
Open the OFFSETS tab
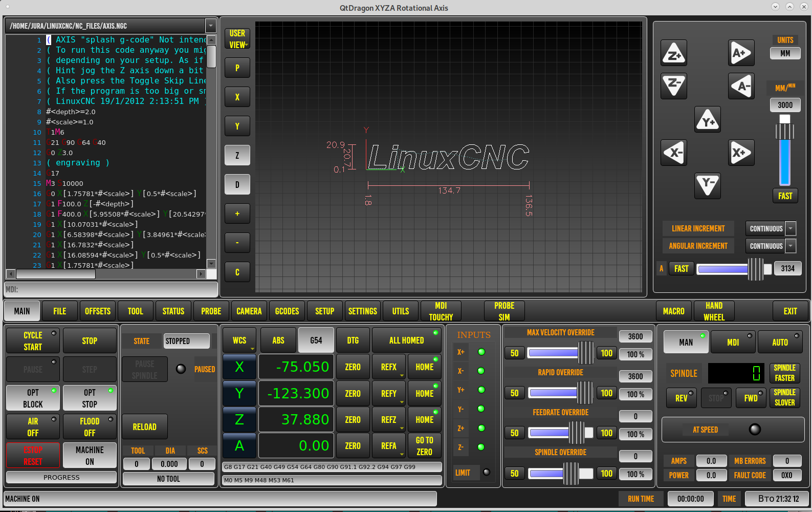click(98, 311)
